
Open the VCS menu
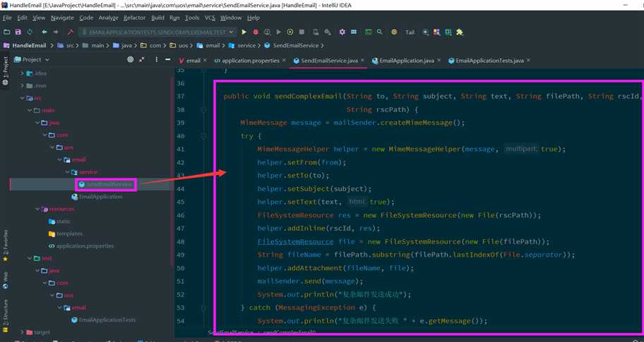210,18
